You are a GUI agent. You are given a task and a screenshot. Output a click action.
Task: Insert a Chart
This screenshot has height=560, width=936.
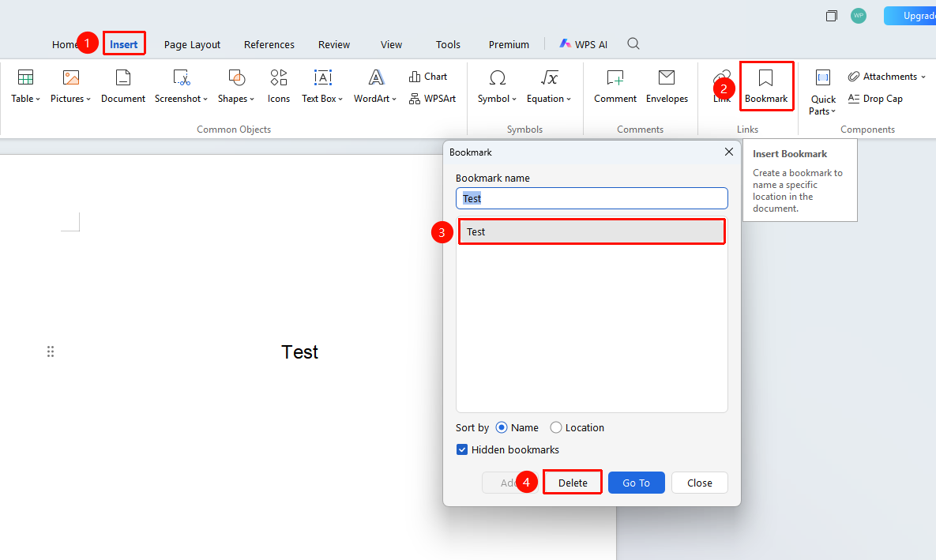(x=428, y=77)
